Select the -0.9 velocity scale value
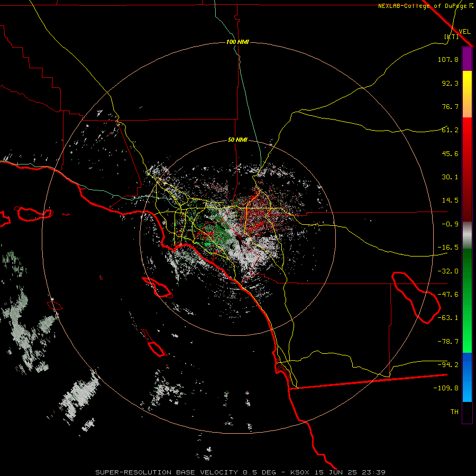The width and height of the screenshot is (476, 476). [x=450, y=224]
